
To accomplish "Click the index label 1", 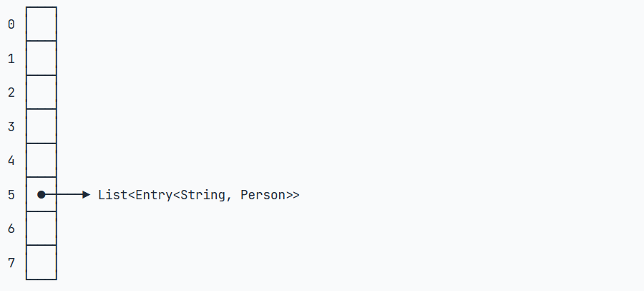I will (11, 59).
